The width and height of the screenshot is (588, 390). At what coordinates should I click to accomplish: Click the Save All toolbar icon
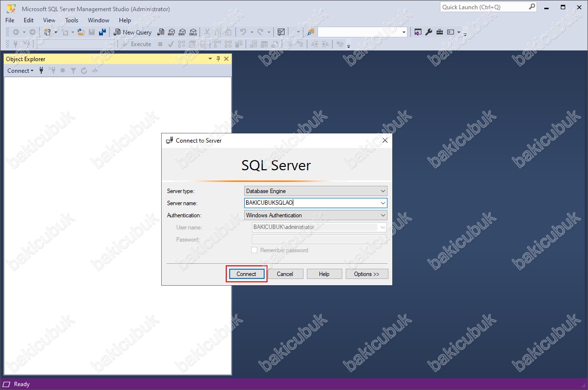(x=102, y=32)
